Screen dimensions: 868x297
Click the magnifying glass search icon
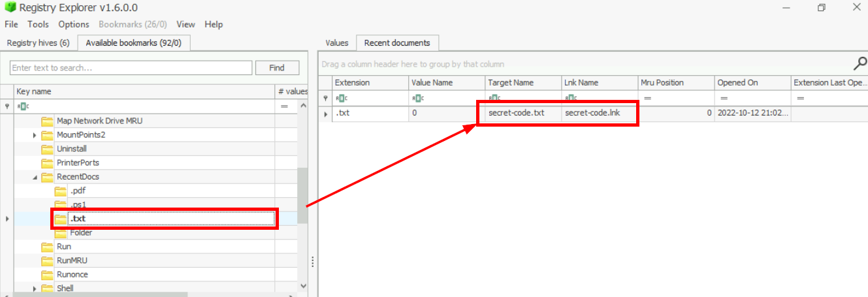pos(860,63)
